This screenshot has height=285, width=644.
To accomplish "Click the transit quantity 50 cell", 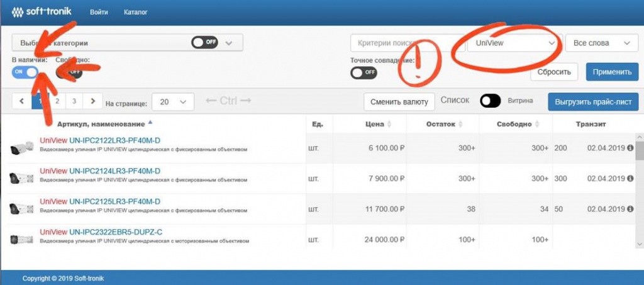I will coord(558,209).
